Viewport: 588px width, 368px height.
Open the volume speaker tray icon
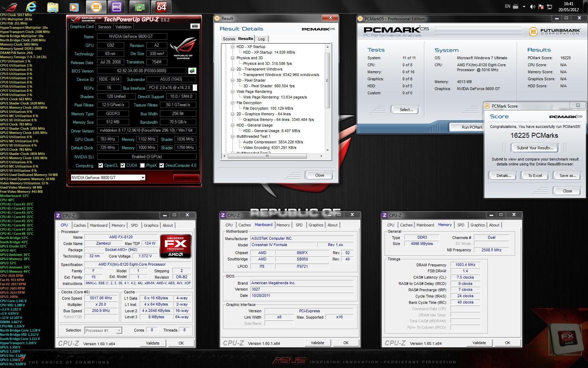[532, 6]
